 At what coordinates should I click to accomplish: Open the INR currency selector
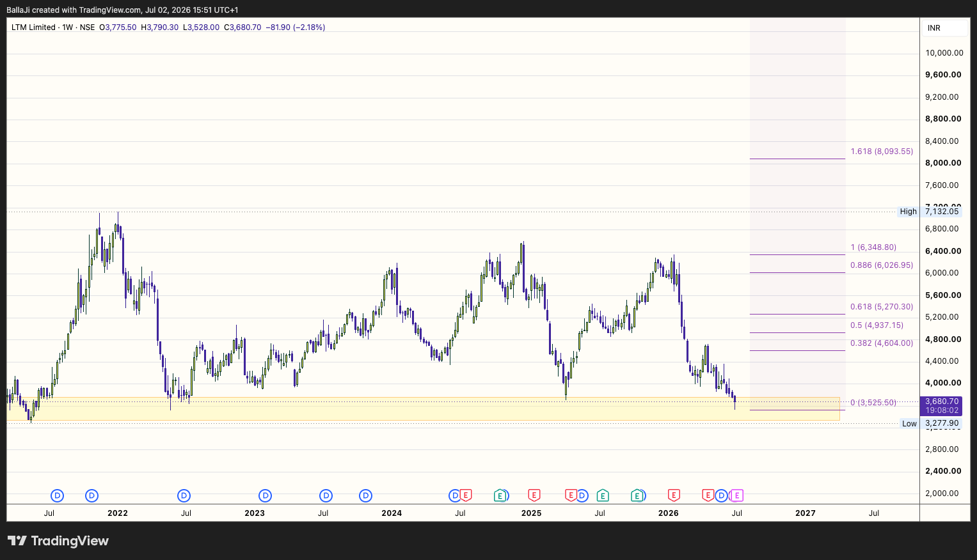click(x=944, y=28)
